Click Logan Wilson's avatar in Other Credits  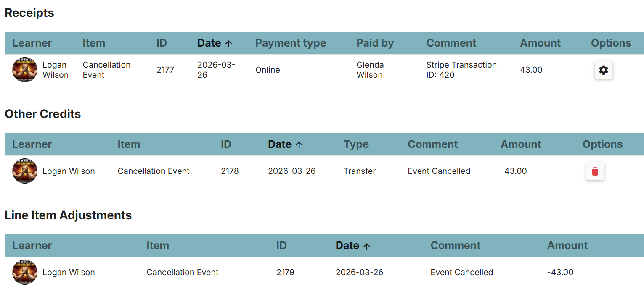click(25, 171)
